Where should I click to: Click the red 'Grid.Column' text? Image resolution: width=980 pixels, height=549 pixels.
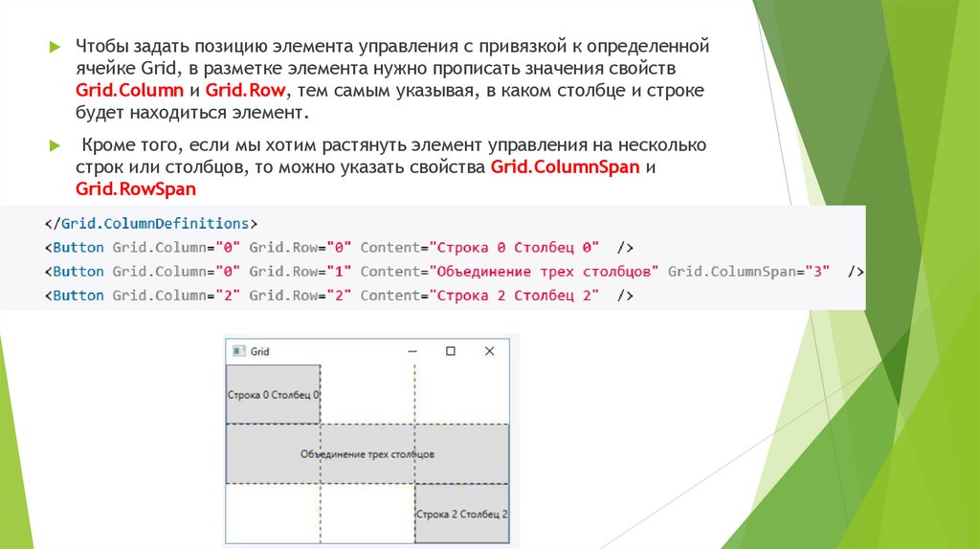(x=129, y=90)
